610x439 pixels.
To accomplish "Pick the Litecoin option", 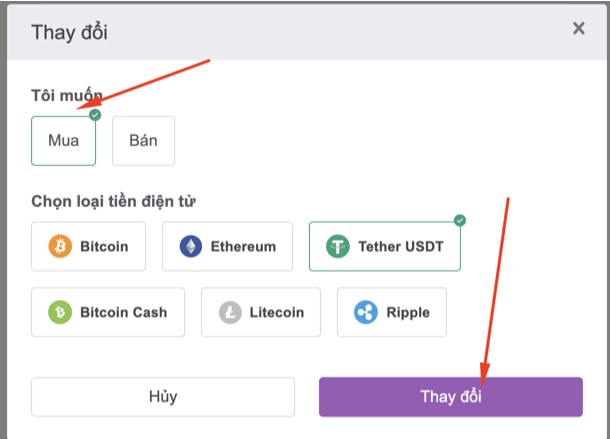I will pyautogui.click(x=261, y=312).
